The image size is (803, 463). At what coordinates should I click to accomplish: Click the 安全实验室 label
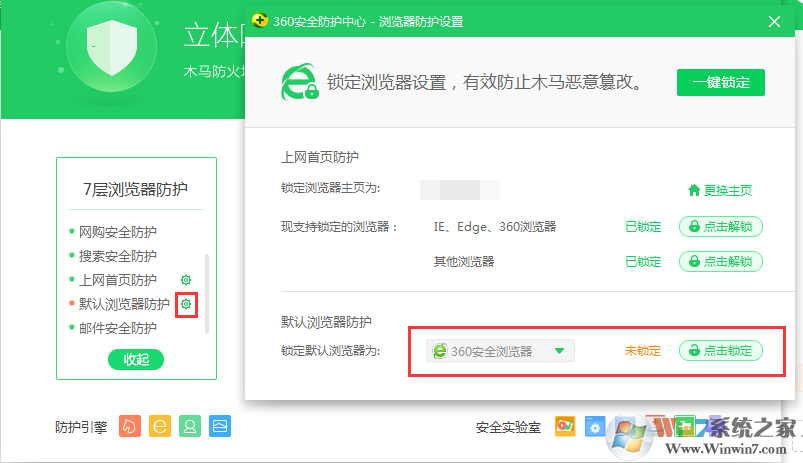(x=508, y=427)
